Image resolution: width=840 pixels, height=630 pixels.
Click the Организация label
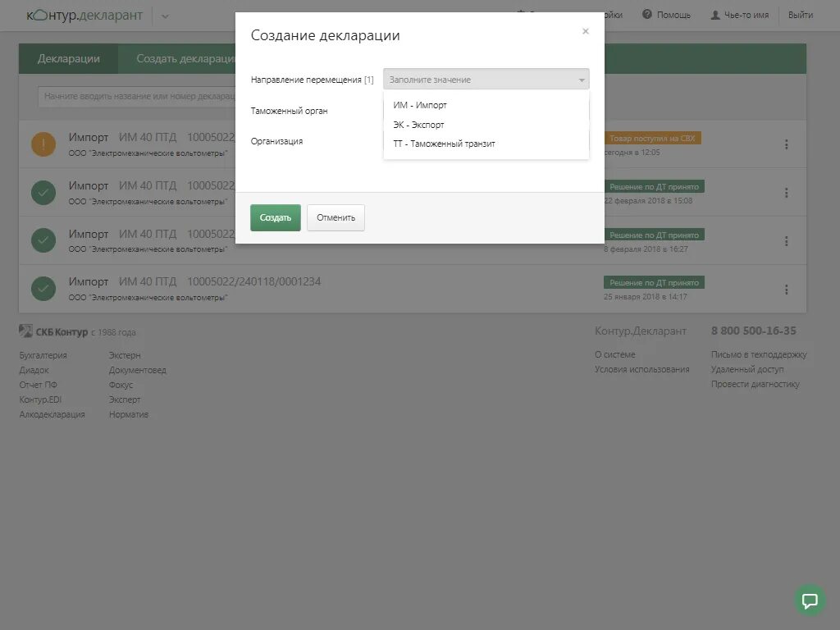coord(276,141)
